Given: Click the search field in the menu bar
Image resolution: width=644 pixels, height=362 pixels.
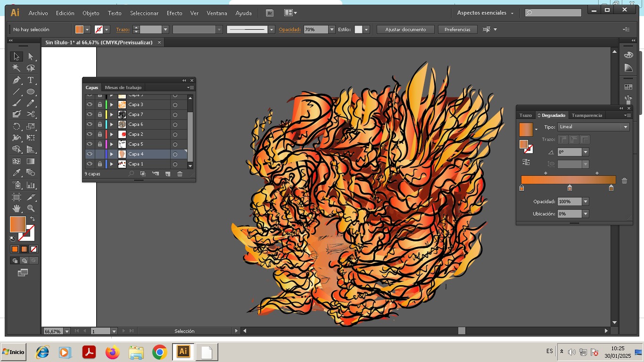Looking at the screenshot, I should [x=553, y=13].
